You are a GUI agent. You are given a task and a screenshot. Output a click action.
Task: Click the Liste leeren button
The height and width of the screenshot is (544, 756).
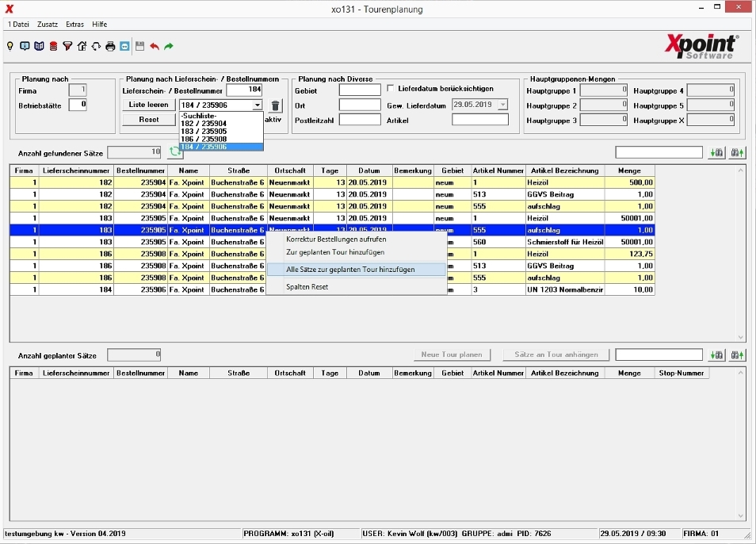(x=148, y=105)
